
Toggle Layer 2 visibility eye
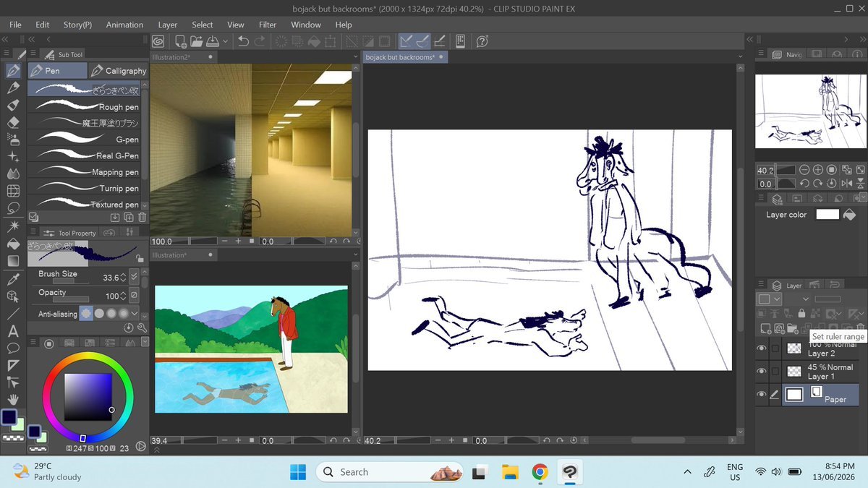click(761, 348)
